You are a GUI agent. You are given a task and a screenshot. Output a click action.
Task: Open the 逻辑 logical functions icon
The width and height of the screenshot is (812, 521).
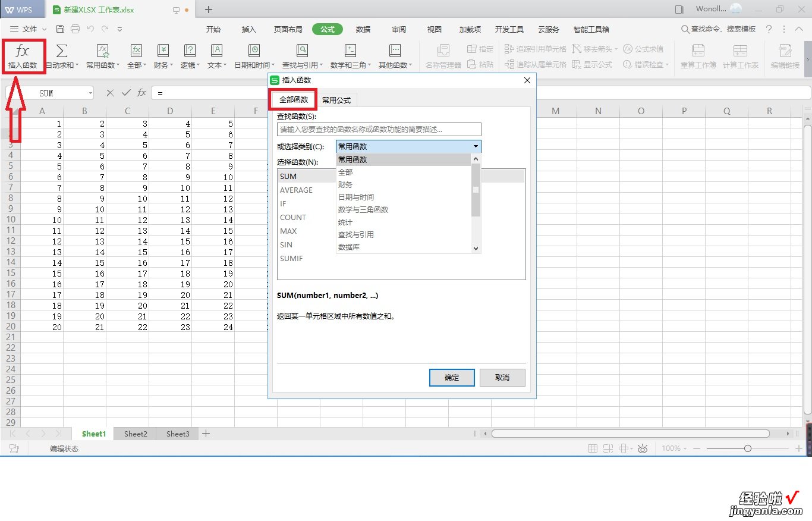point(190,51)
